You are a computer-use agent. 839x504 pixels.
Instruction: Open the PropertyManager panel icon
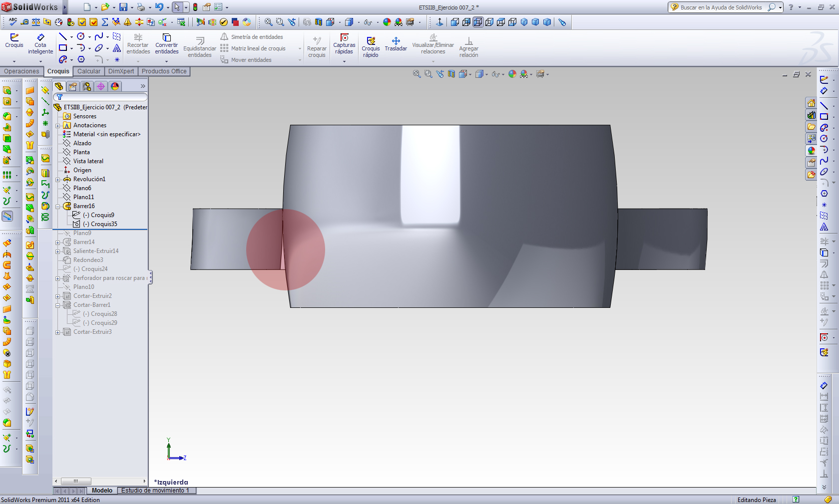pos(73,86)
